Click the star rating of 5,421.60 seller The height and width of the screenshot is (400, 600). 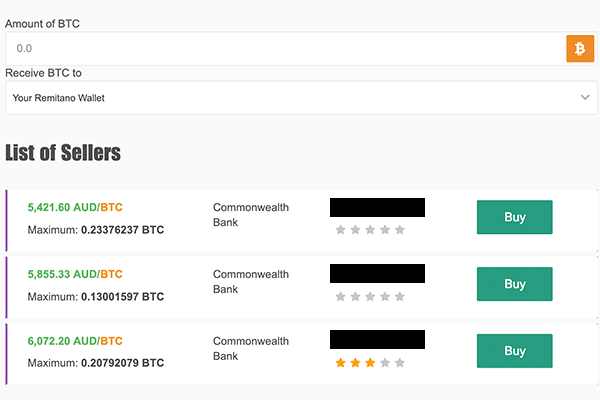370,230
